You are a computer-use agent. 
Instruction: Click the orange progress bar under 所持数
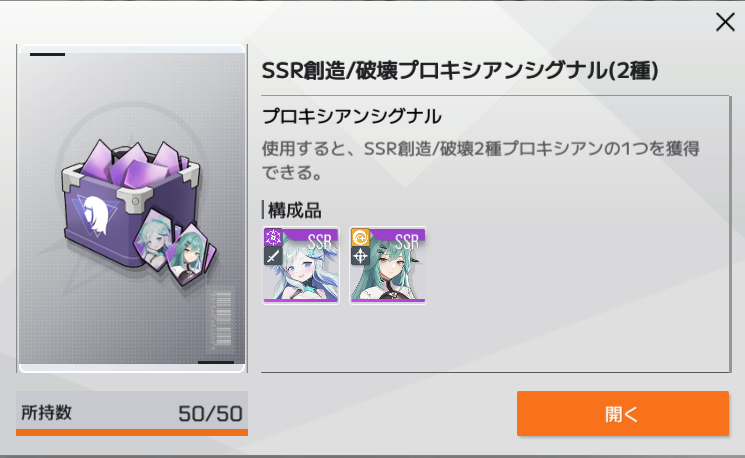tap(132, 432)
